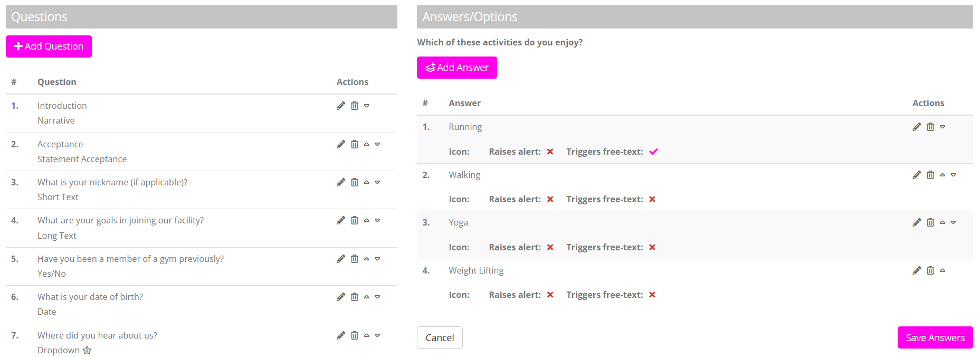Screen dimensions: 980x357
Task: Delete the Acceptance question using trash icon
Action: [x=355, y=144]
